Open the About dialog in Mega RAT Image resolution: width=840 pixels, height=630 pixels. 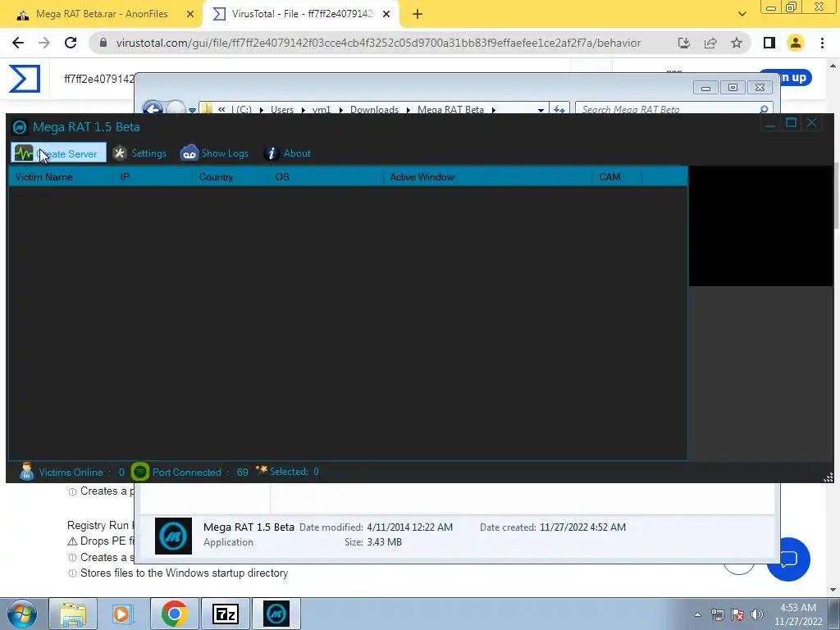287,153
